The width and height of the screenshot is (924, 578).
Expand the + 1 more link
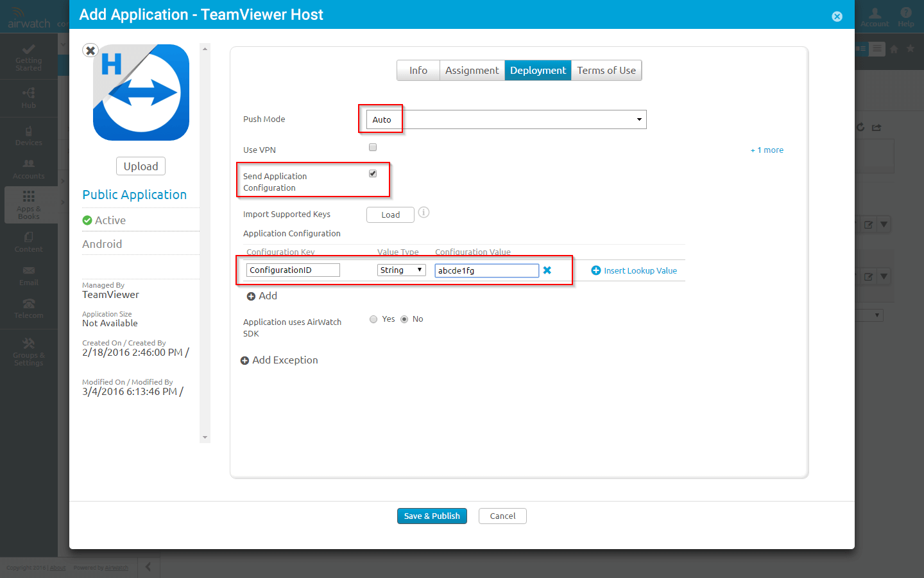[767, 150]
